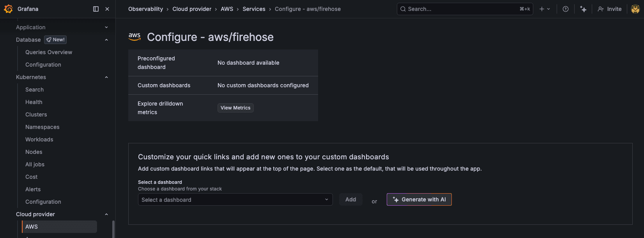The height and width of the screenshot is (238, 644).
Task: Go to Observability breadcrumb
Action: (x=146, y=9)
